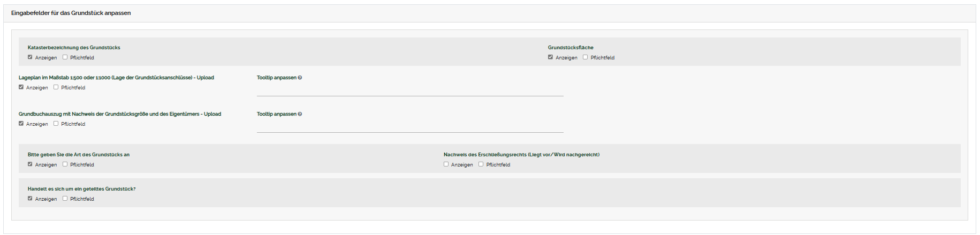Toggle Anzeigen for Lageplan upload

(21, 87)
